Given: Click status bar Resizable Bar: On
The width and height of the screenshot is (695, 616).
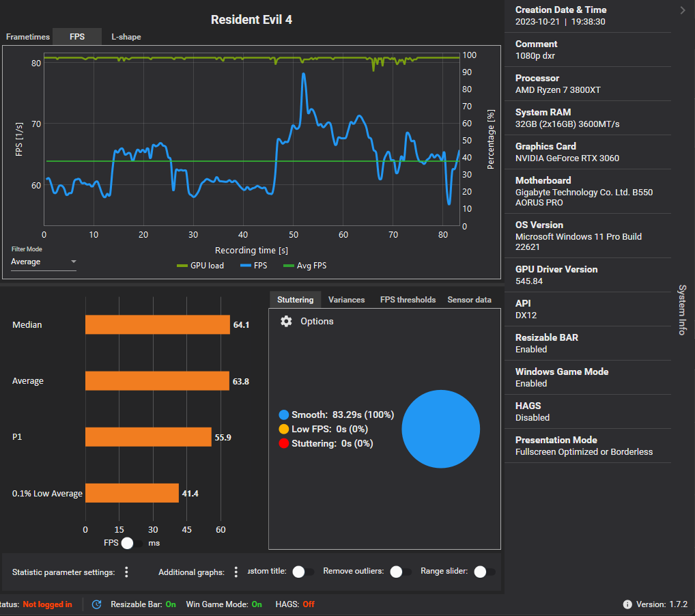Looking at the screenshot, I should pos(143,604).
